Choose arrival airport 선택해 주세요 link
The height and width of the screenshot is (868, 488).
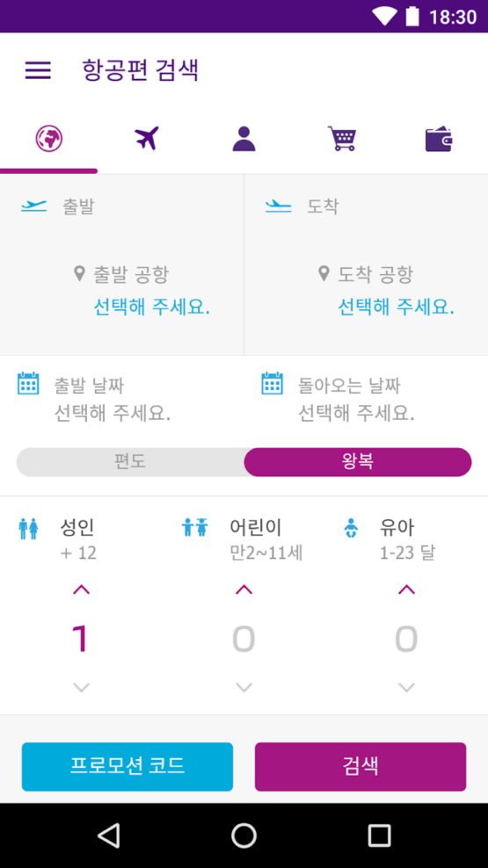click(396, 307)
